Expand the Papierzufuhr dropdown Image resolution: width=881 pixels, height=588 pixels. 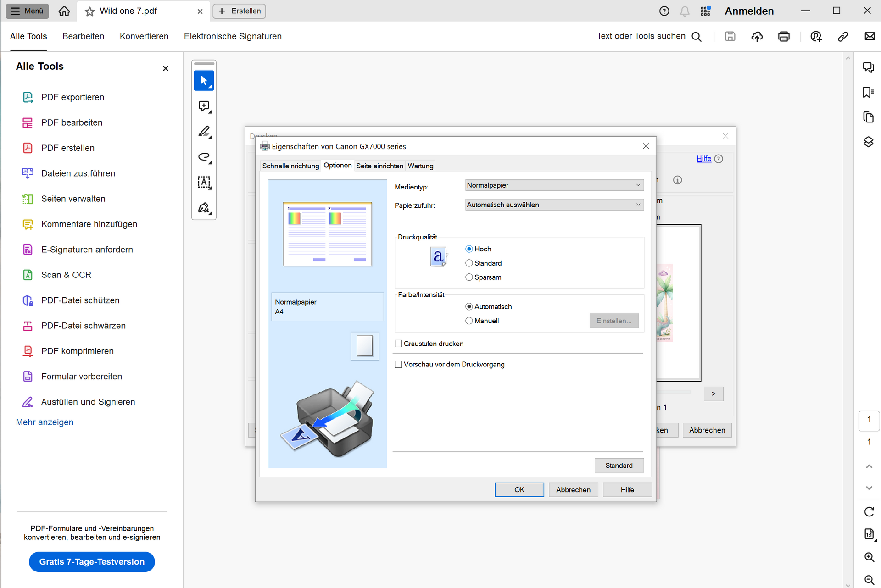554,205
